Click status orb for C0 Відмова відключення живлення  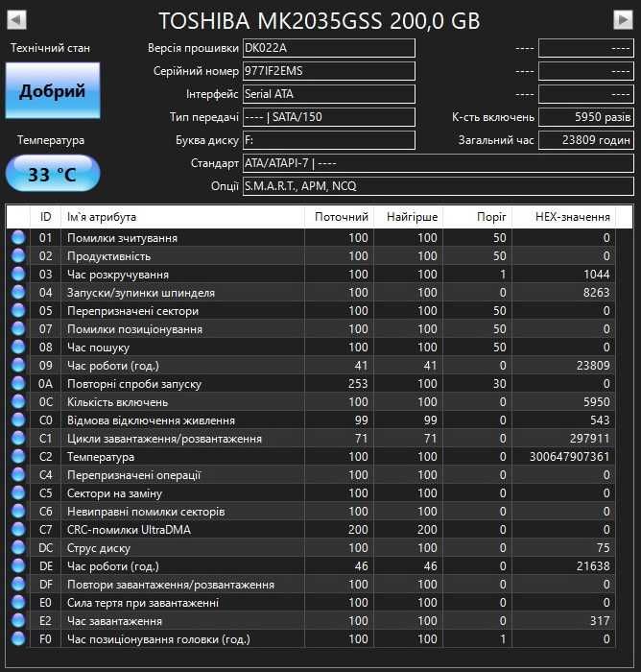(x=18, y=420)
